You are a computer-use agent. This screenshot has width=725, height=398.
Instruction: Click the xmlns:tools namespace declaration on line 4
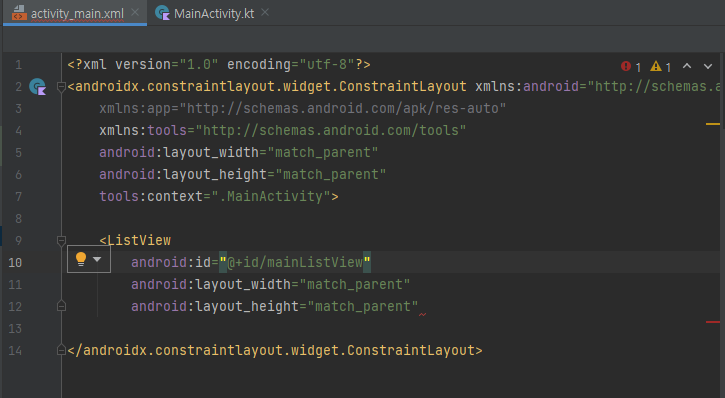click(283, 130)
